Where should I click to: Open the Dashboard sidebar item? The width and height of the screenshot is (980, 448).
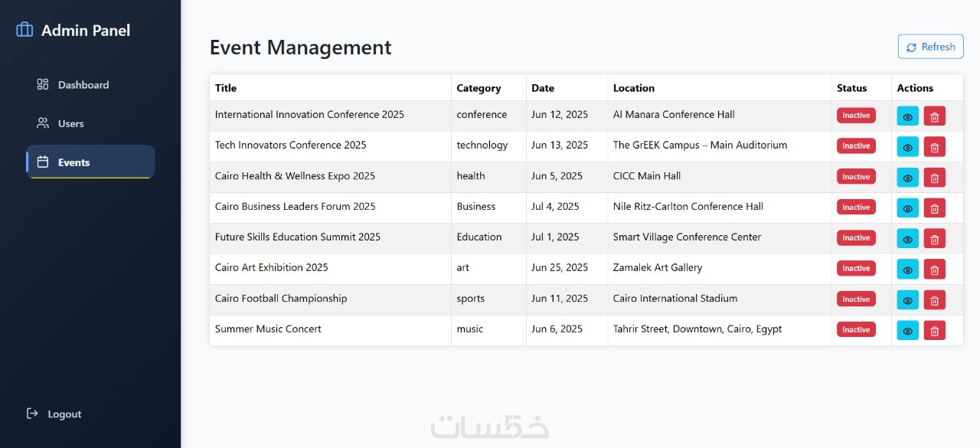(83, 85)
